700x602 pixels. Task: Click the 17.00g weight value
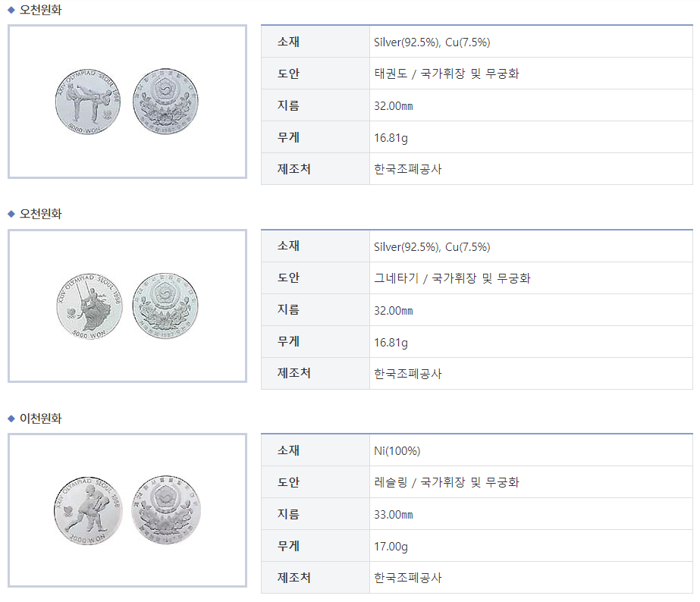click(391, 547)
